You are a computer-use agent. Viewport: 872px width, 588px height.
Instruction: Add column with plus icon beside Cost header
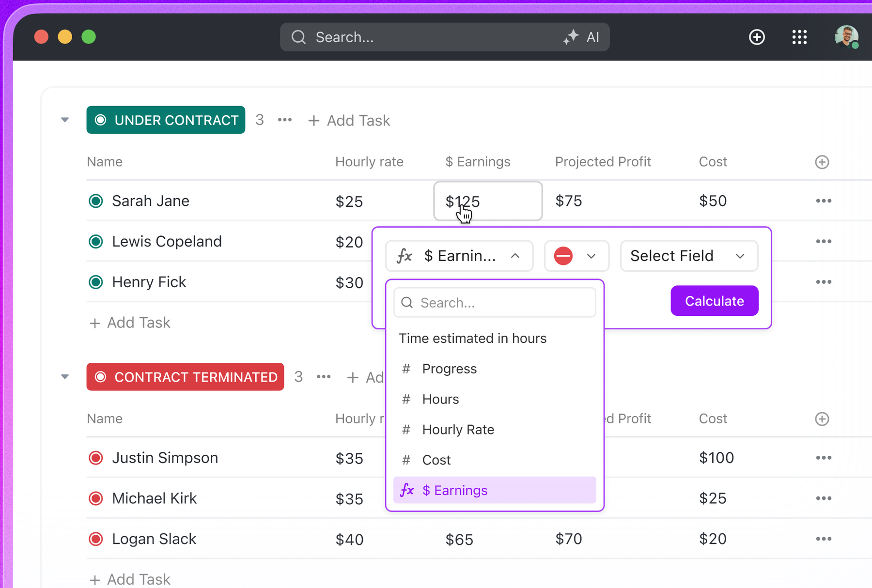click(822, 162)
